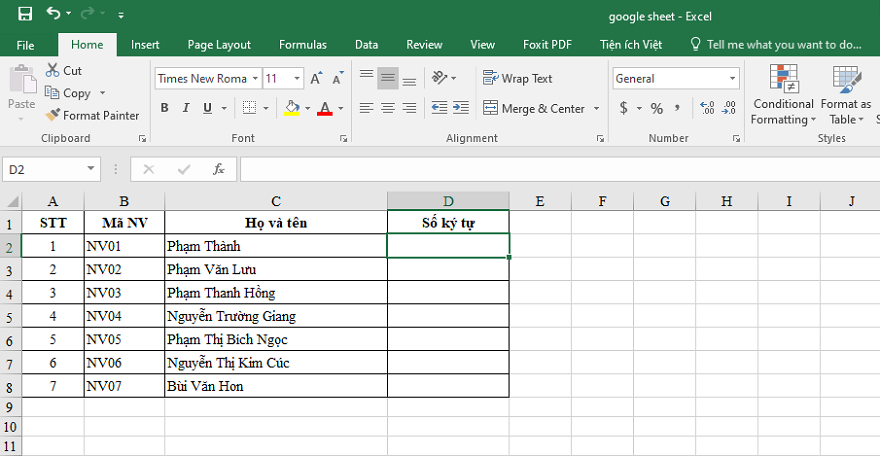Toggle Bold formatting

164,108
